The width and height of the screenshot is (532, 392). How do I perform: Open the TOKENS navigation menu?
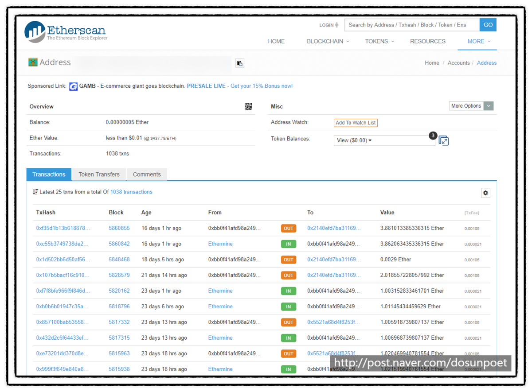(x=379, y=41)
